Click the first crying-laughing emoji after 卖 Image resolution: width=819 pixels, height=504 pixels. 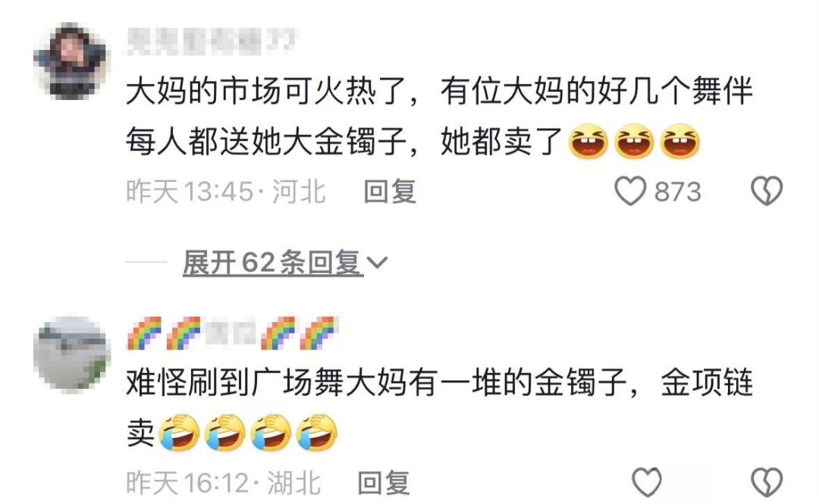tap(178, 433)
